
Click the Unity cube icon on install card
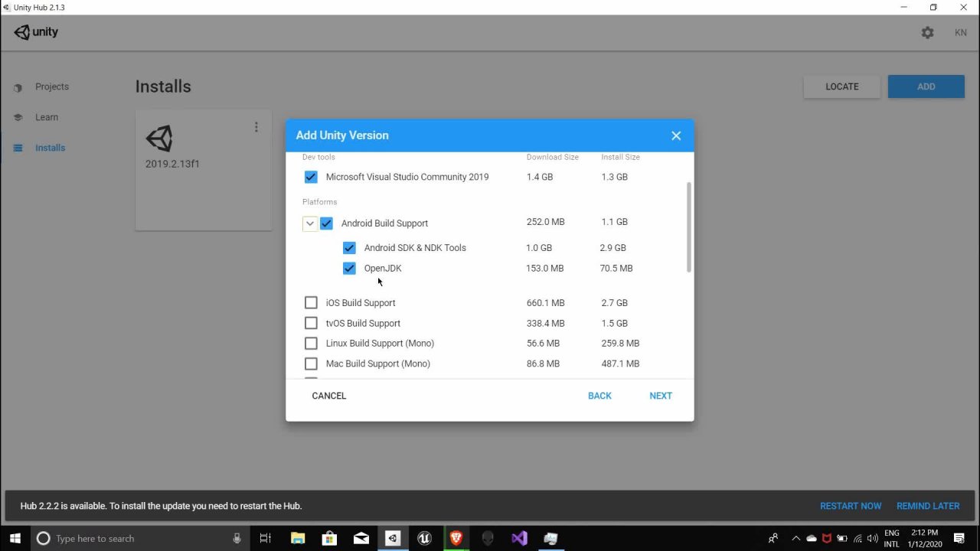pos(159,139)
